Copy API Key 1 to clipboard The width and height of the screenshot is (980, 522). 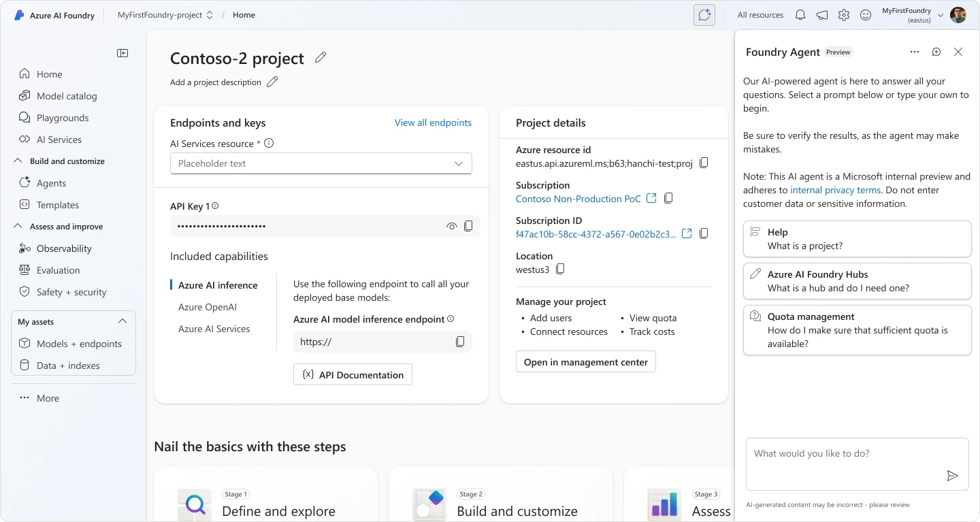(468, 226)
